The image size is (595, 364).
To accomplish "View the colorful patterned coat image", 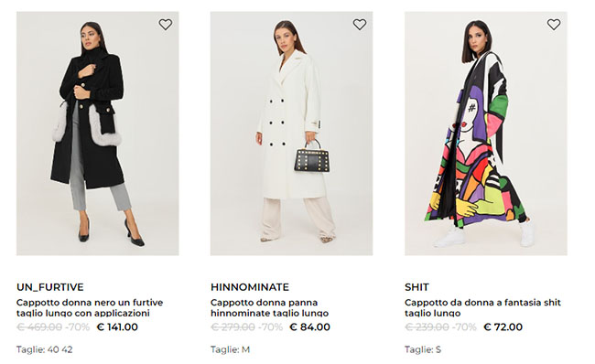I will (486, 134).
